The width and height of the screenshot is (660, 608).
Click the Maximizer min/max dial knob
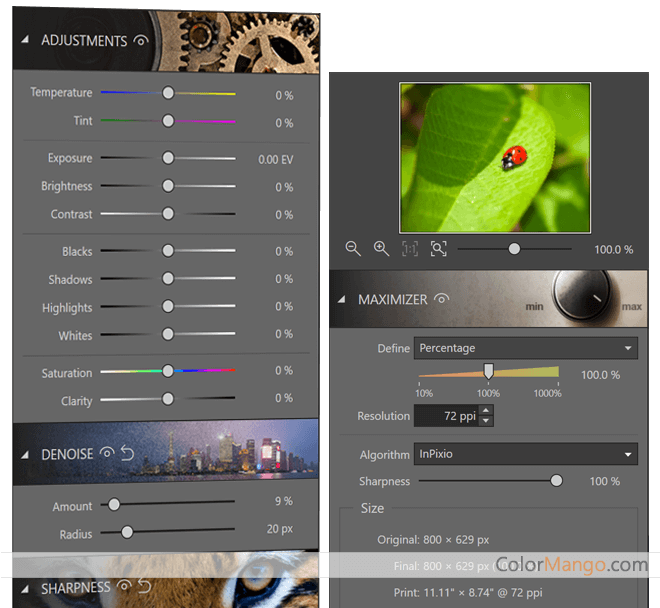point(581,295)
